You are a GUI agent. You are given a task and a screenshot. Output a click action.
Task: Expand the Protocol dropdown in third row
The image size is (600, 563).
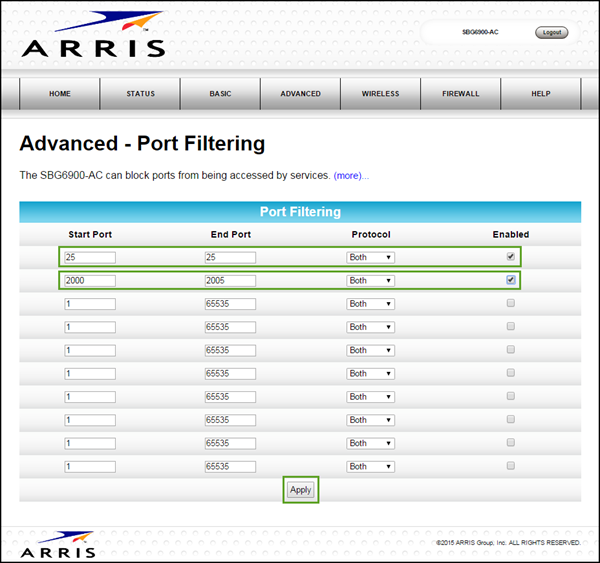[371, 304]
